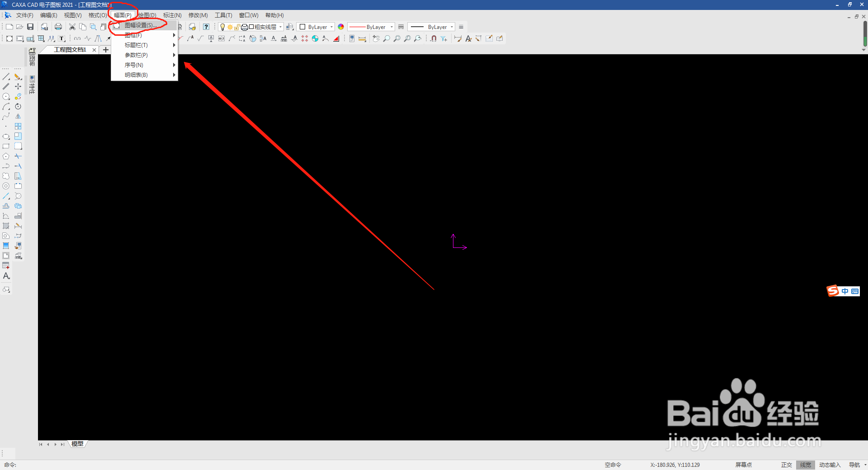Open the 视图(V) menu

[x=73, y=15]
